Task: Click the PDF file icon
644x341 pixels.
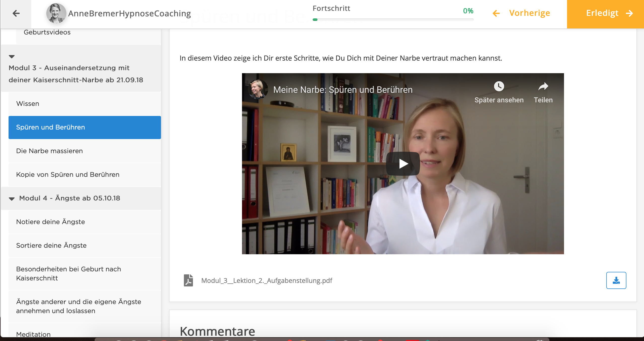Action: point(188,280)
